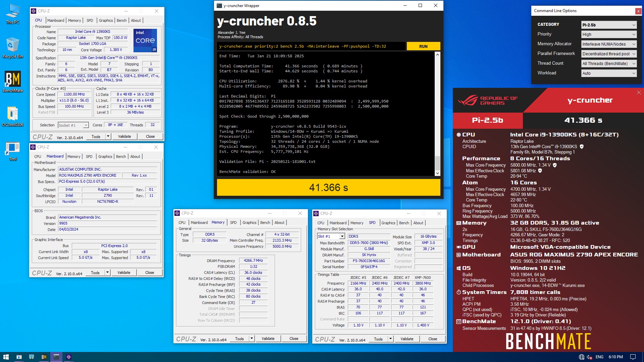Viewport: 644px width, 362px height.
Task: Click the yellow RUN button
Action: [423, 46]
